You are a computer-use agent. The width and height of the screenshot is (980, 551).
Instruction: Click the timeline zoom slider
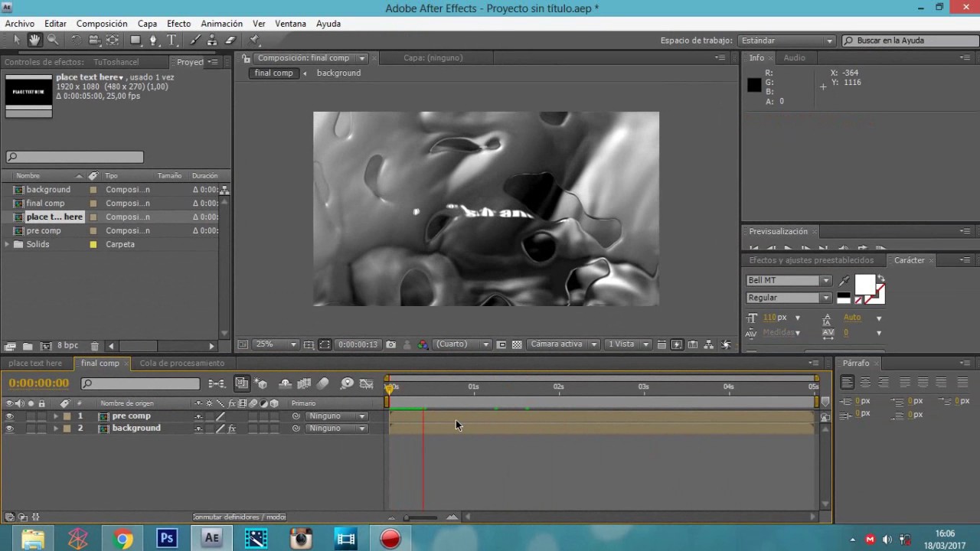click(x=421, y=517)
